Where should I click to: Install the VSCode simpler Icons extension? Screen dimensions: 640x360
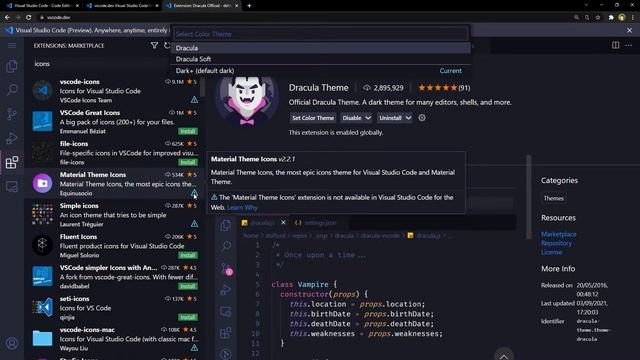tap(188, 286)
